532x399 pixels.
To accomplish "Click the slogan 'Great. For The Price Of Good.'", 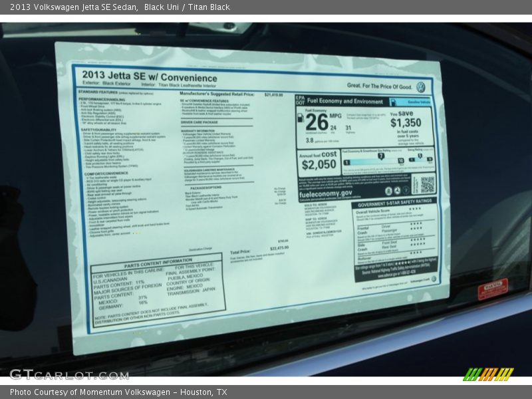I will pos(379,86).
